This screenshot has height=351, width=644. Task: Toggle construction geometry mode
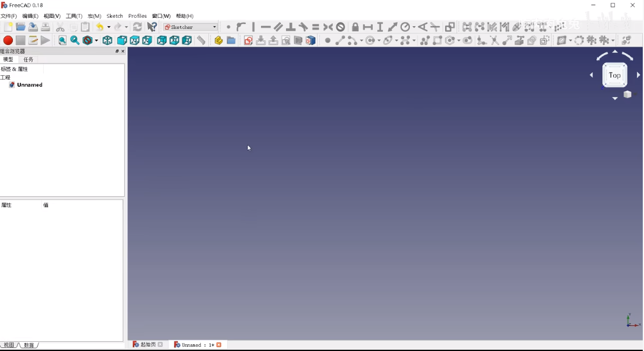pyautogui.click(x=545, y=40)
